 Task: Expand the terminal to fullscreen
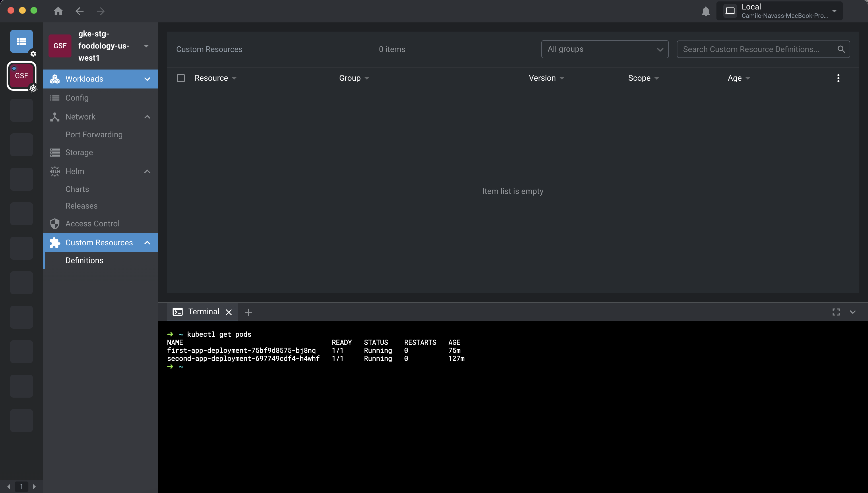836,312
